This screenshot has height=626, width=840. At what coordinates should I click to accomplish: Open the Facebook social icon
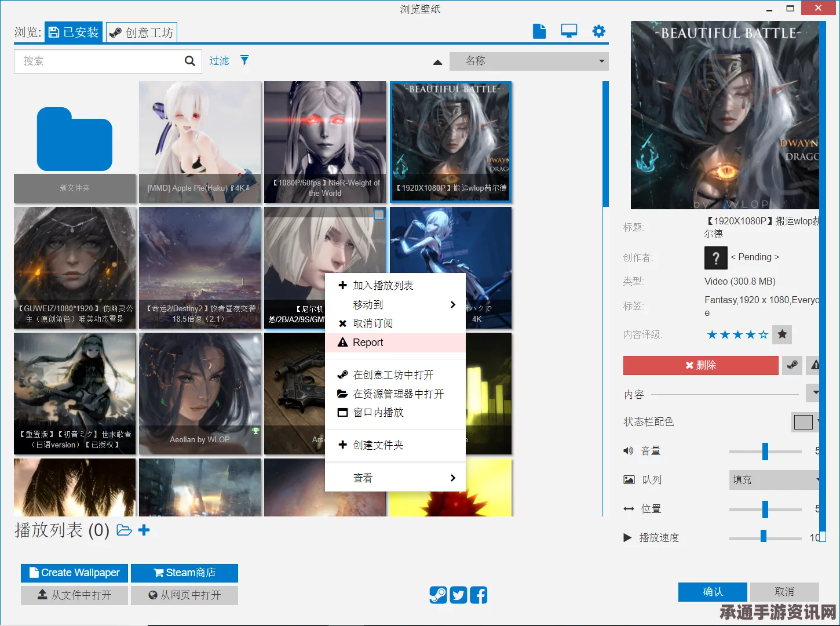(479, 595)
